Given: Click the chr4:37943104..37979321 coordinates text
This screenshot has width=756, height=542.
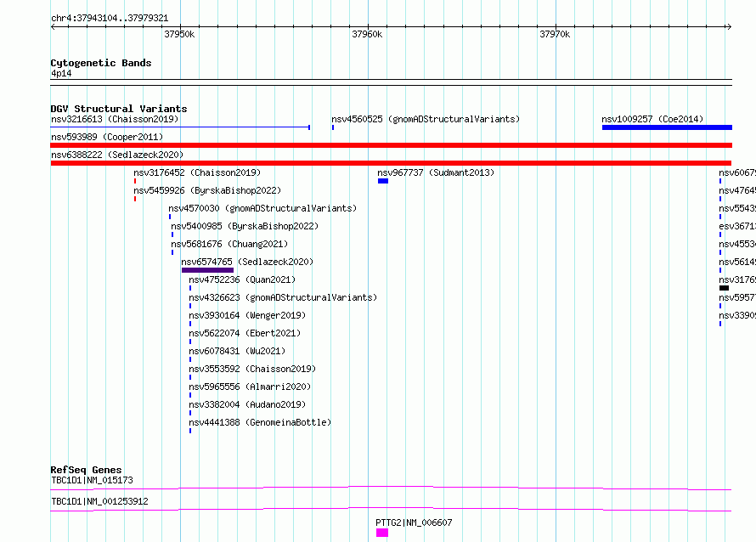Looking at the screenshot, I should pyautogui.click(x=110, y=19).
